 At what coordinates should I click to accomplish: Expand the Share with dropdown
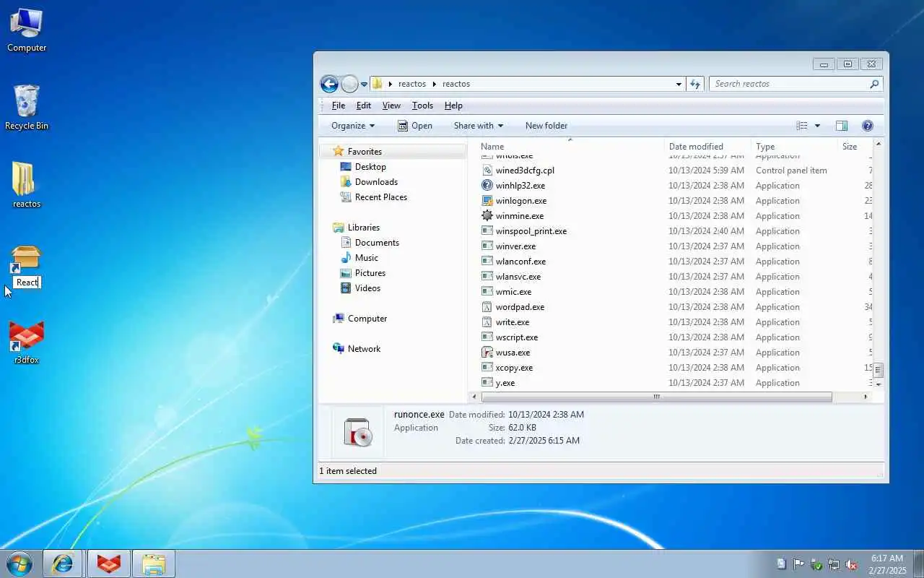[478, 126]
